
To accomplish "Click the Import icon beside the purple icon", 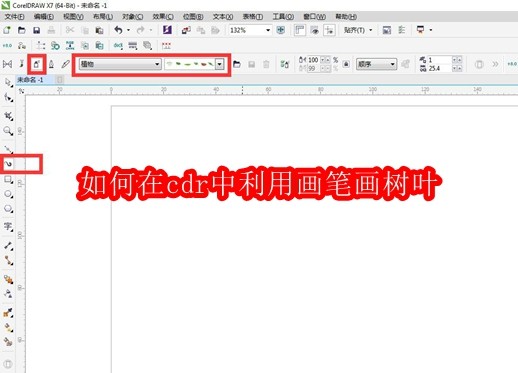I will (x=186, y=30).
